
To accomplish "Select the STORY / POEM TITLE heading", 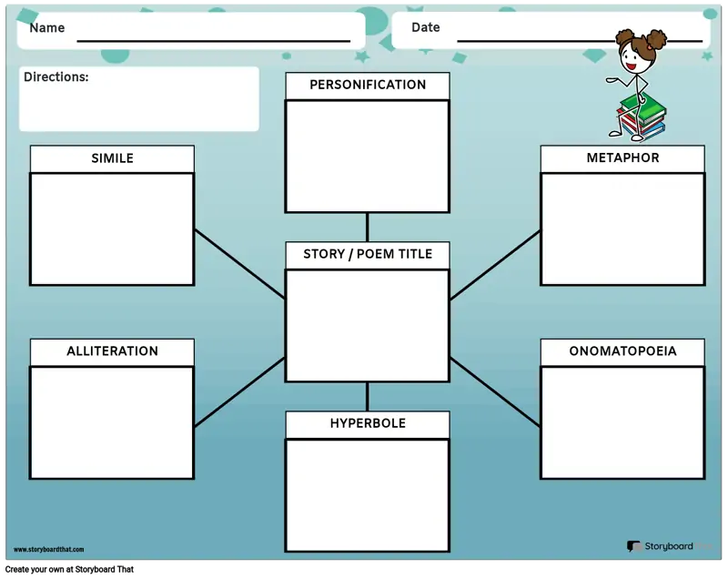I will 368,254.
